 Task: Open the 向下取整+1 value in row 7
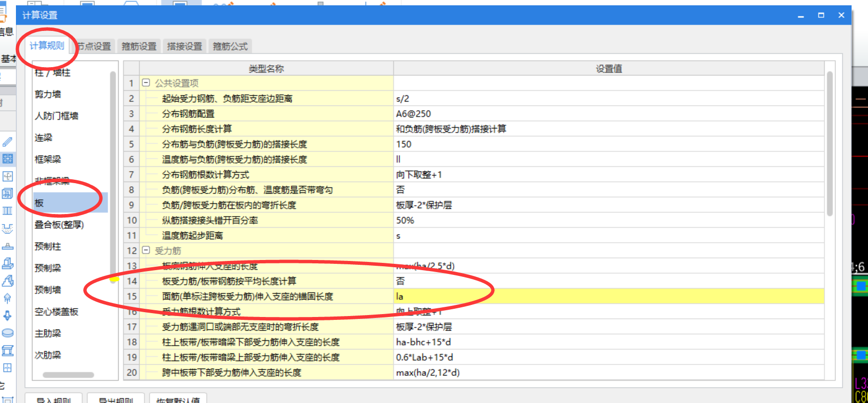click(609, 174)
